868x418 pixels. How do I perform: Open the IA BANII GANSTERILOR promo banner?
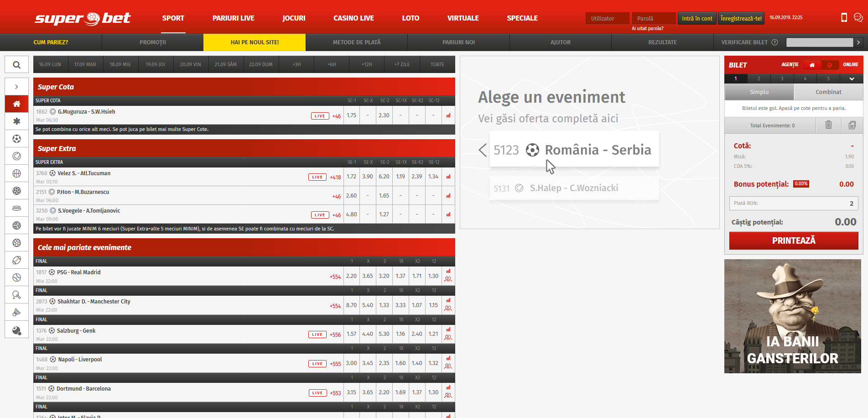[x=793, y=316]
